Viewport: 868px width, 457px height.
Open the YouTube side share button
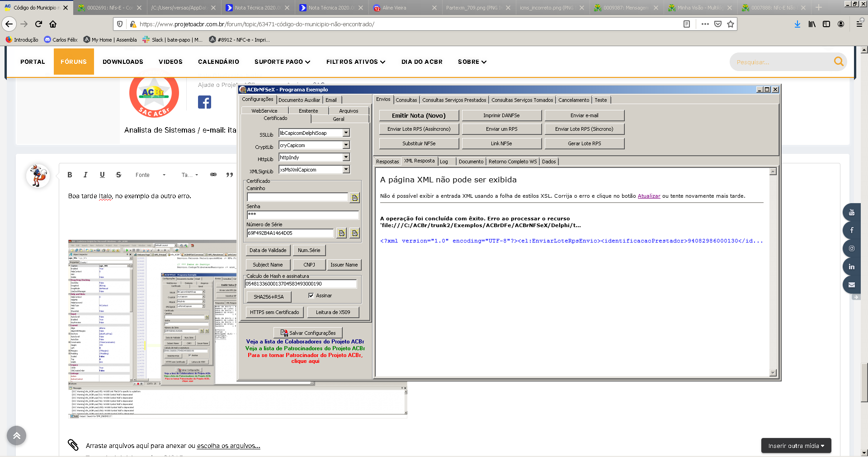coord(852,212)
